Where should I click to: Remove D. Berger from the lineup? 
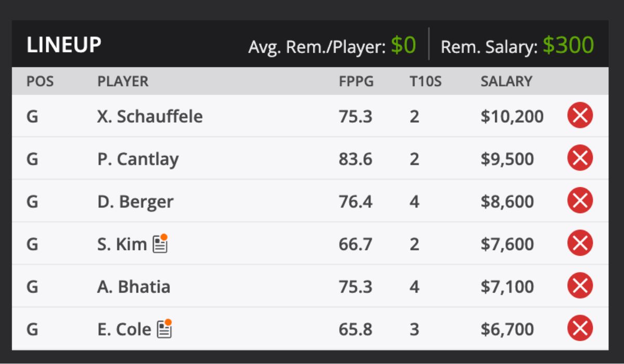click(x=579, y=201)
